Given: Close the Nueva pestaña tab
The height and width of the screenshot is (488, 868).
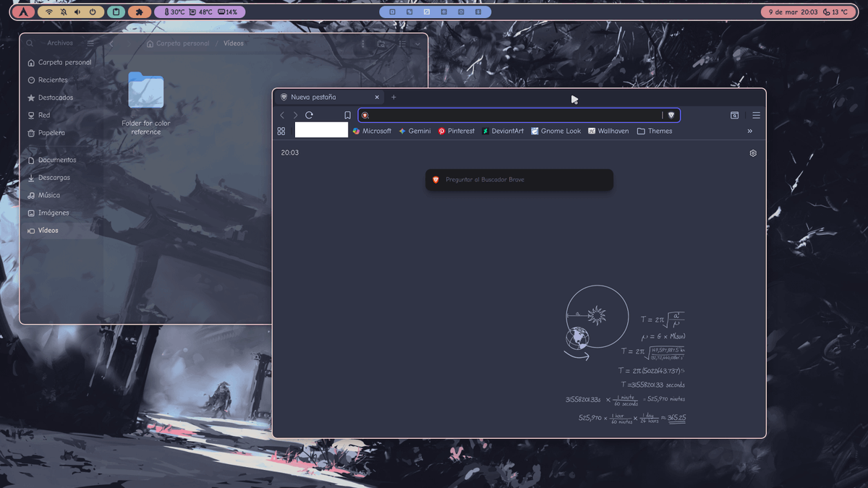Looking at the screenshot, I should [377, 97].
